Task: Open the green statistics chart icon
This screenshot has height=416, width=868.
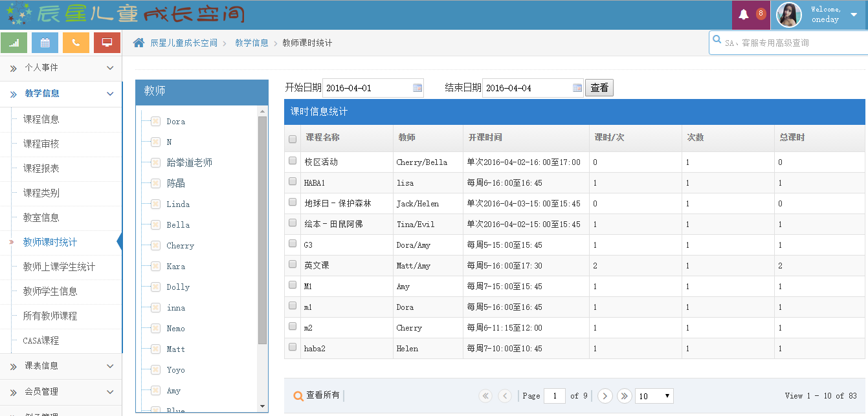Action: point(12,42)
